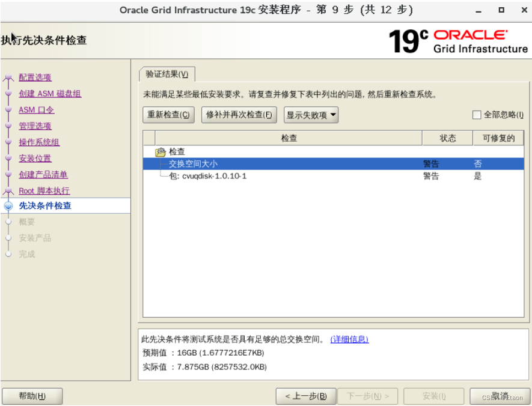Go to the 创建 ASM 磁盘组 step
The image size is (532, 406).
pos(50,94)
